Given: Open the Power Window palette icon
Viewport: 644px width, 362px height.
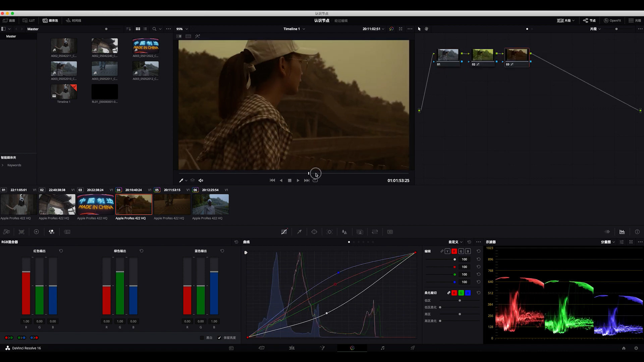Looking at the screenshot, I should tap(314, 232).
